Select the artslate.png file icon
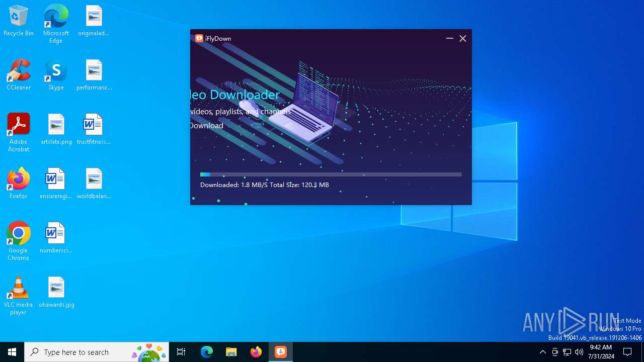Screen dimensions: 644x362 click(x=56, y=130)
